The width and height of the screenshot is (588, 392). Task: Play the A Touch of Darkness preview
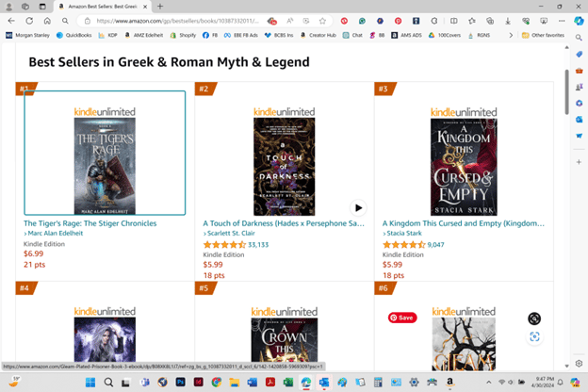point(358,208)
